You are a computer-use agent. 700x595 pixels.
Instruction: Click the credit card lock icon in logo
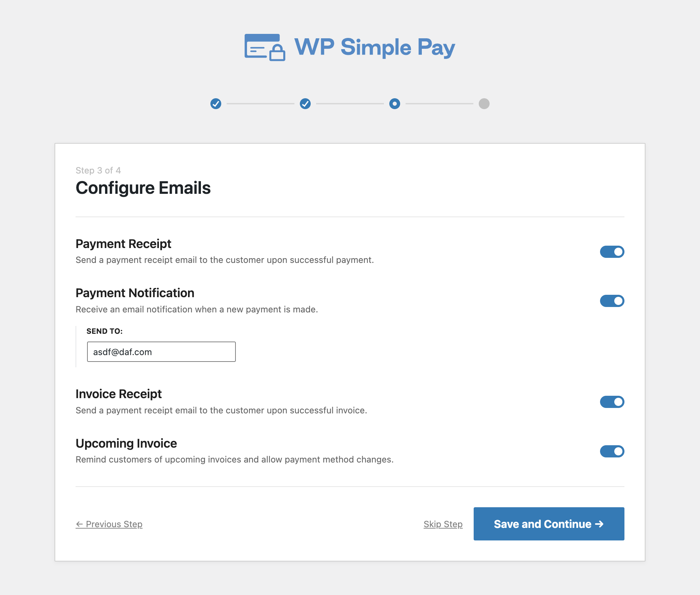[x=278, y=53]
